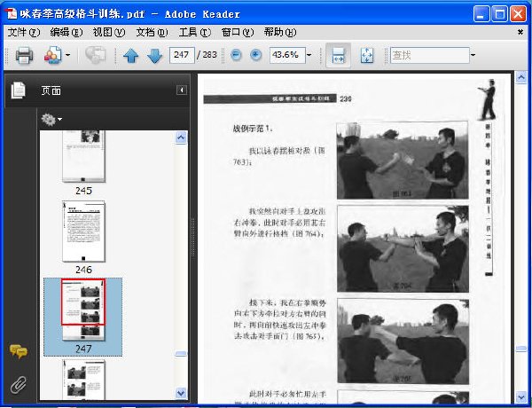
Task: Select the page 246 thumbnail
Action: [x=84, y=231]
